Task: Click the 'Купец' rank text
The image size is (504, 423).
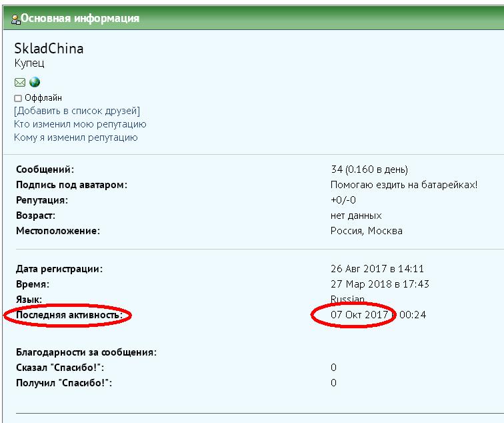Action: coord(29,64)
